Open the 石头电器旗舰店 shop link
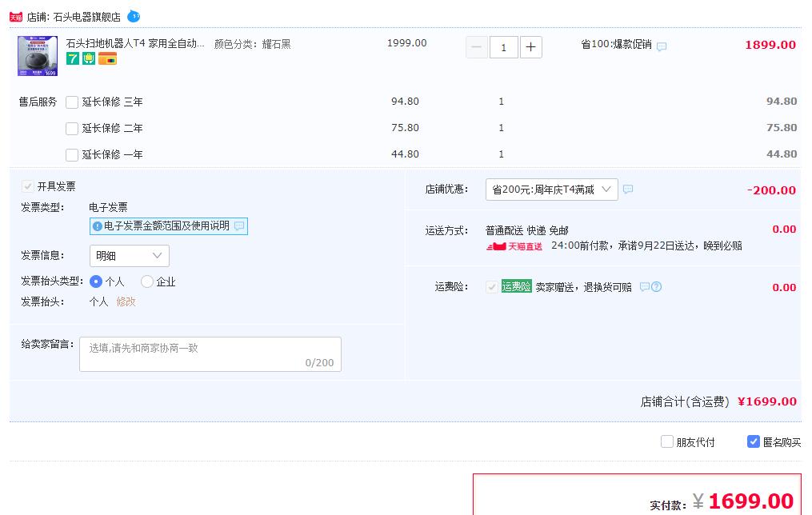This screenshot has width=812, height=515. pyautogui.click(x=86, y=17)
